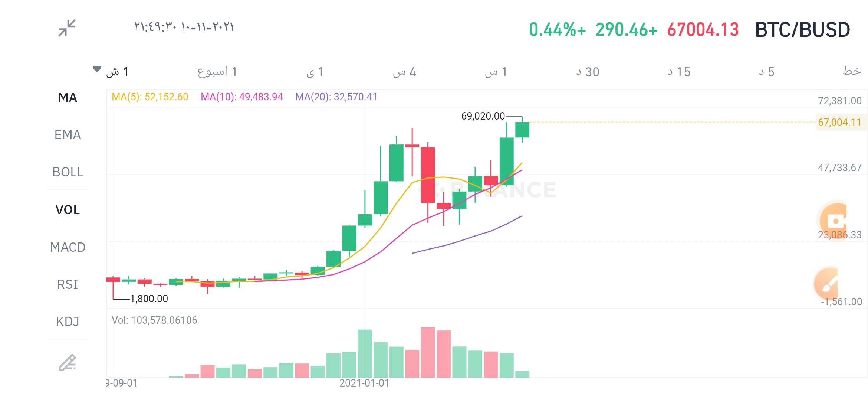Expand the 1 ش interval dropdown arrow
The width and height of the screenshot is (868, 401).
[97, 69]
